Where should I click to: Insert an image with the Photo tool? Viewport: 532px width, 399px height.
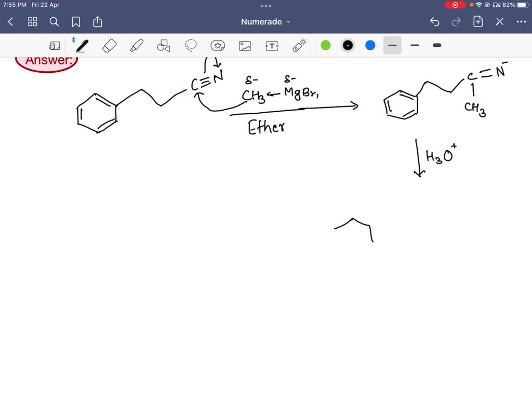pyautogui.click(x=245, y=45)
